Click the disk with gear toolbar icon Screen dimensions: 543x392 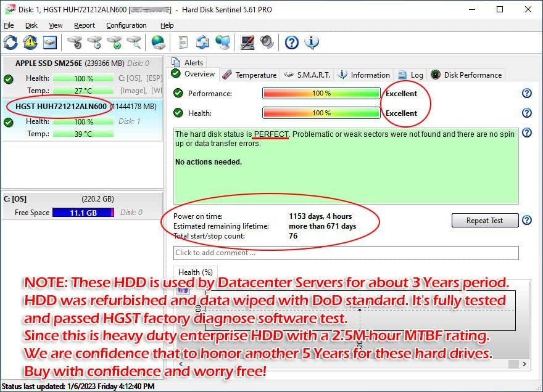(75, 43)
